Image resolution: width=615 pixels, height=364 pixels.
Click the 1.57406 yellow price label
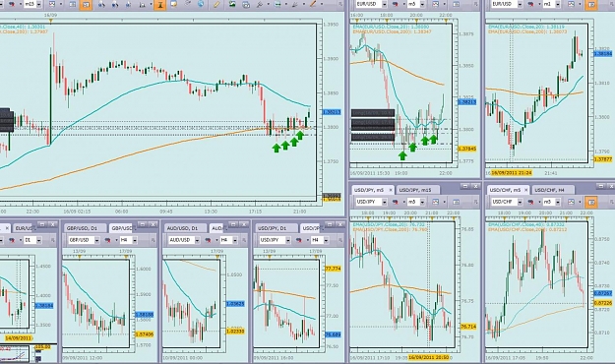[145, 334]
